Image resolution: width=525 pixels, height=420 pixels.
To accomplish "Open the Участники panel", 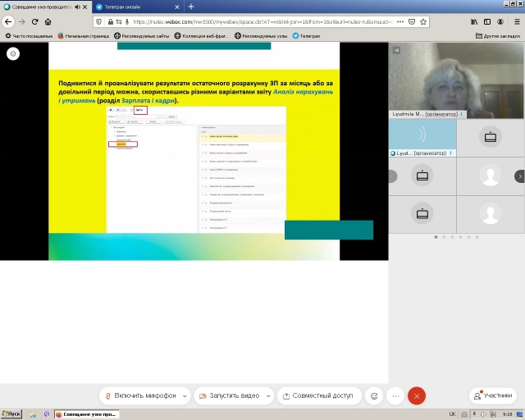I will point(493,396).
